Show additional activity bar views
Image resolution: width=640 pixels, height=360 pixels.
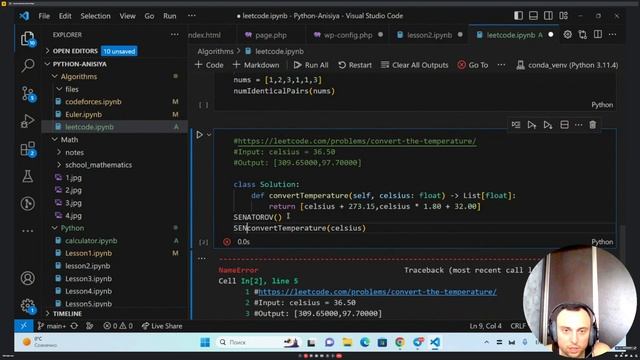click(x=27, y=231)
